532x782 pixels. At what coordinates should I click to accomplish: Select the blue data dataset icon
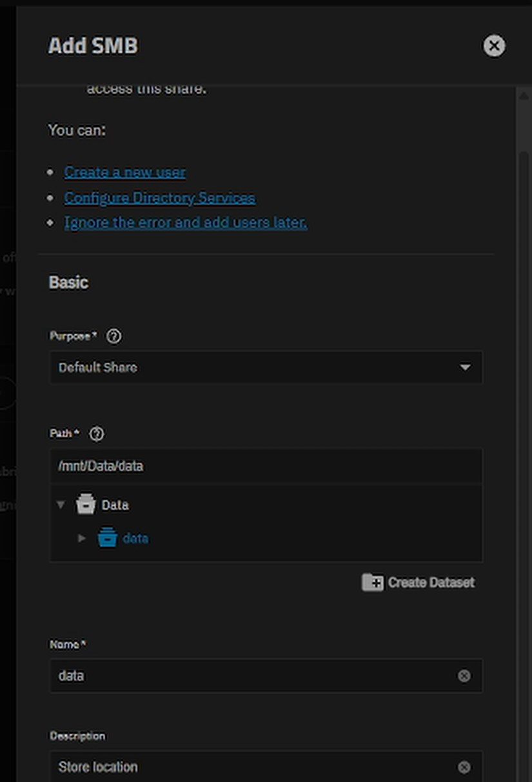pyautogui.click(x=107, y=537)
